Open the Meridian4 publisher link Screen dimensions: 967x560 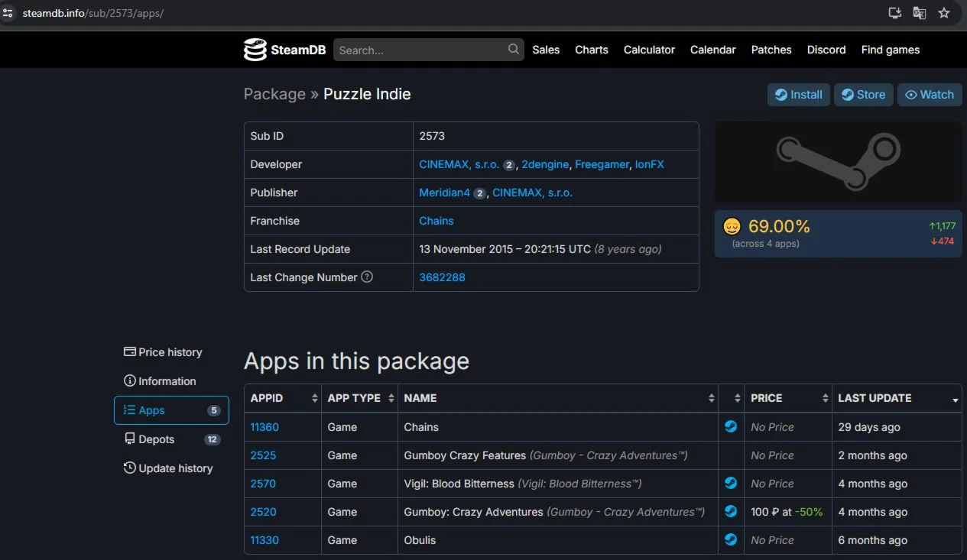point(444,193)
